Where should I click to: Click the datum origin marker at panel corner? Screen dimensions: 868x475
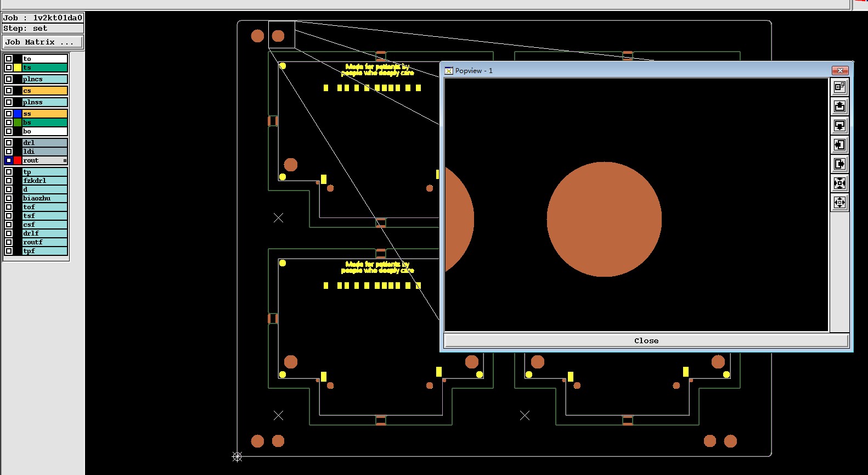pyautogui.click(x=237, y=456)
